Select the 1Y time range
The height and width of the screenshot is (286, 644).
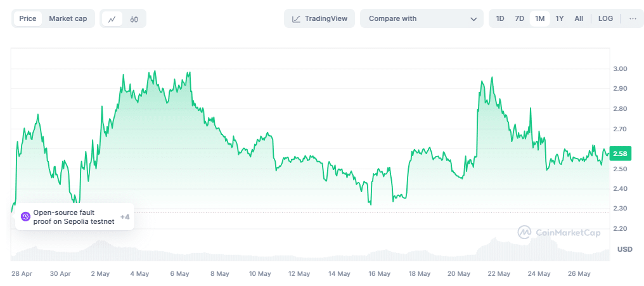click(559, 19)
